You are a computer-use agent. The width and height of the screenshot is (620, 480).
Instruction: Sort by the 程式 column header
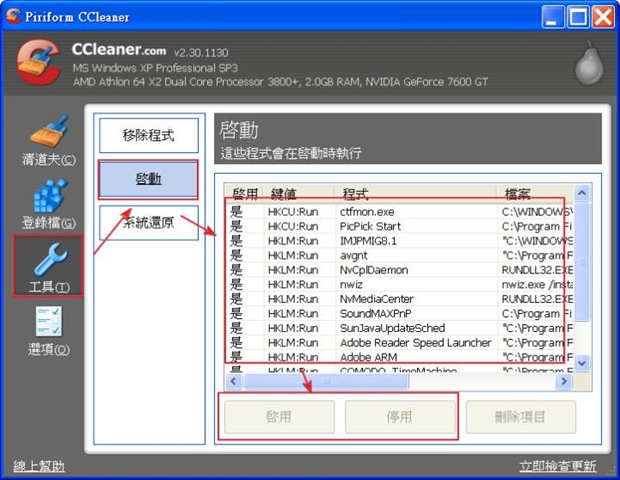pos(416,194)
